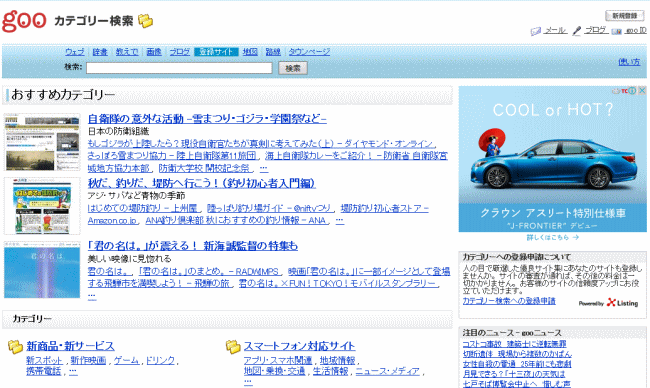Open 「君の名は。」が震える headline link
Screen dimensions: 650x388
click(x=193, y=246)
